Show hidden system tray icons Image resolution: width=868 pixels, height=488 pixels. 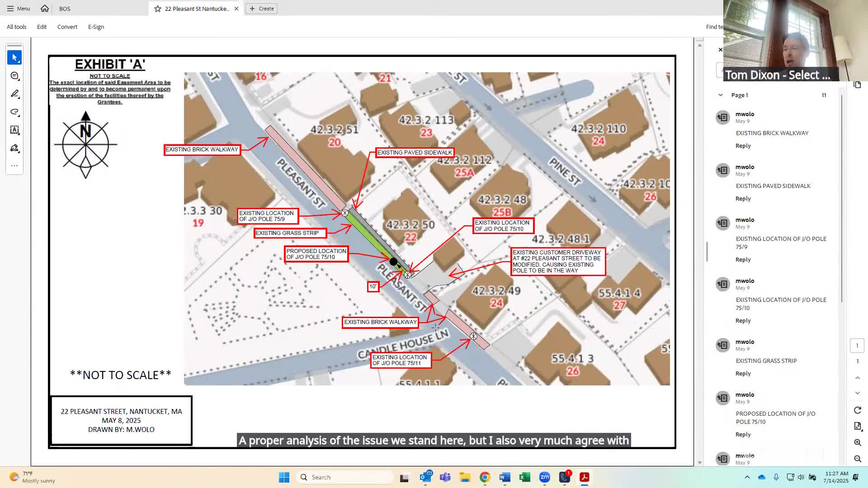[x=747, y=477]
